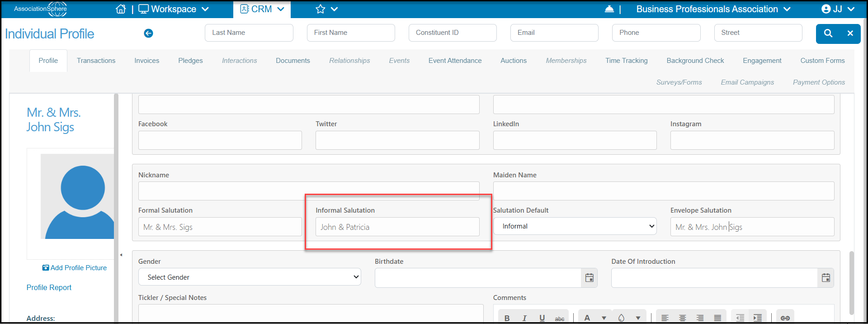868x324 pixels.
Task: Click the Maiden Name input field
Action: (664, 191)
